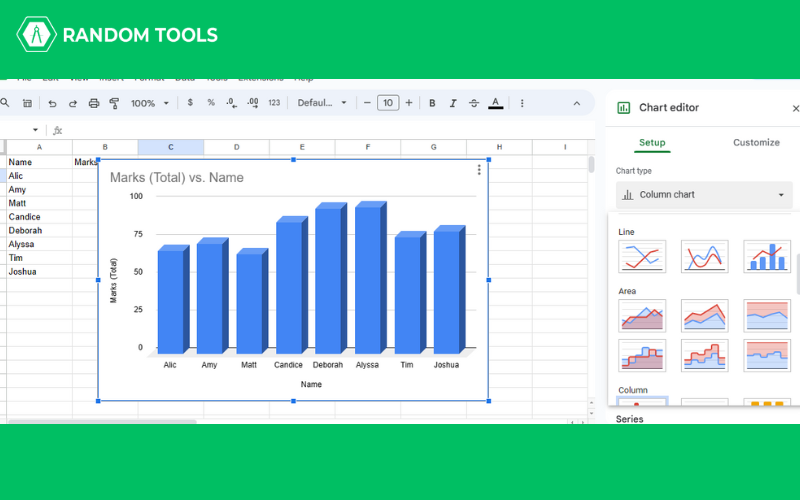800x500 pixels.
Task: Open the Default font dropdown
Action: click(322, 103)
